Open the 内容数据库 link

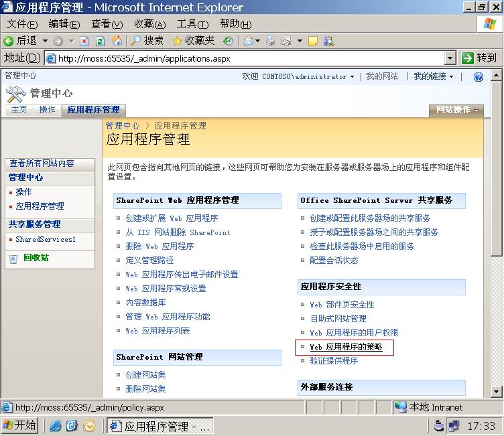(x=145, y=302)
